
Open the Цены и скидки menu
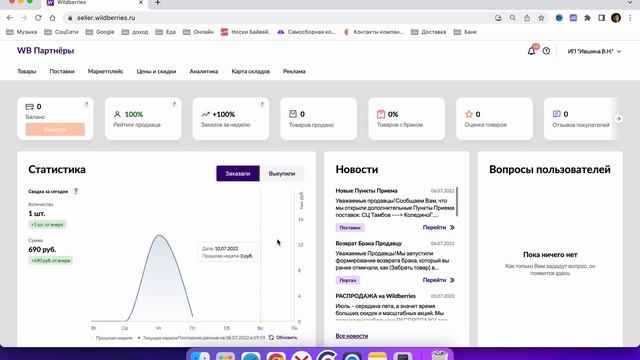(x=156, y=71)
